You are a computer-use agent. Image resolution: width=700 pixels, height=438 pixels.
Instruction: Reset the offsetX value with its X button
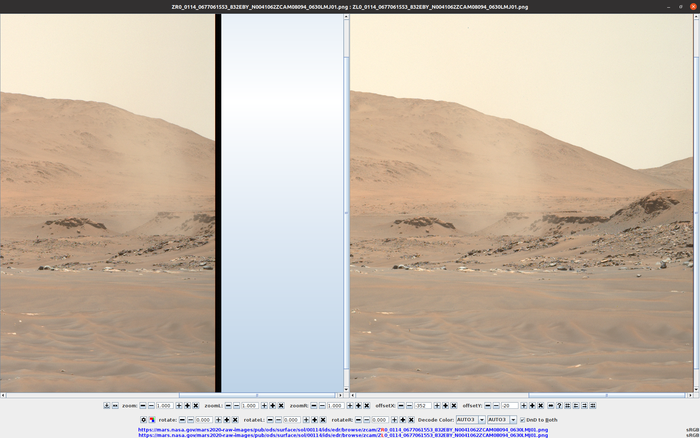[454, 406]
